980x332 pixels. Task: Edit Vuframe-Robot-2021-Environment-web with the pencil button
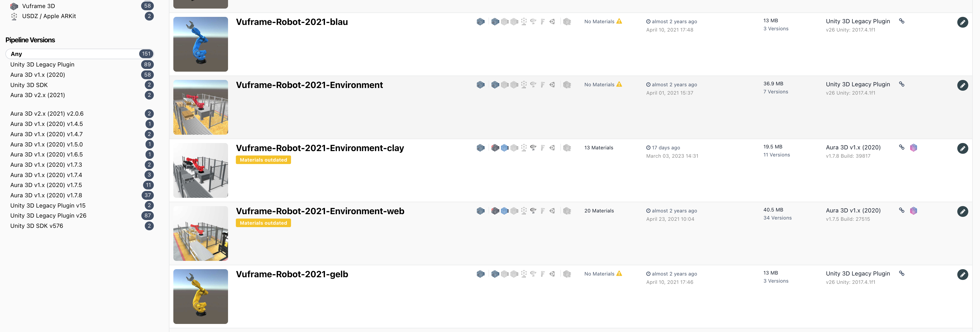[x=962, y=211]
